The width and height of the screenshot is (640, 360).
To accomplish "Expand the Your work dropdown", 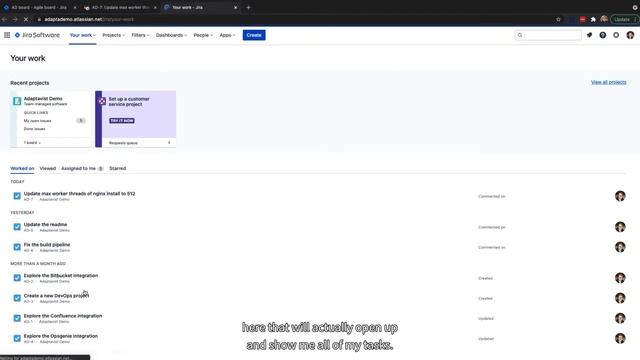I will [82, 35].
